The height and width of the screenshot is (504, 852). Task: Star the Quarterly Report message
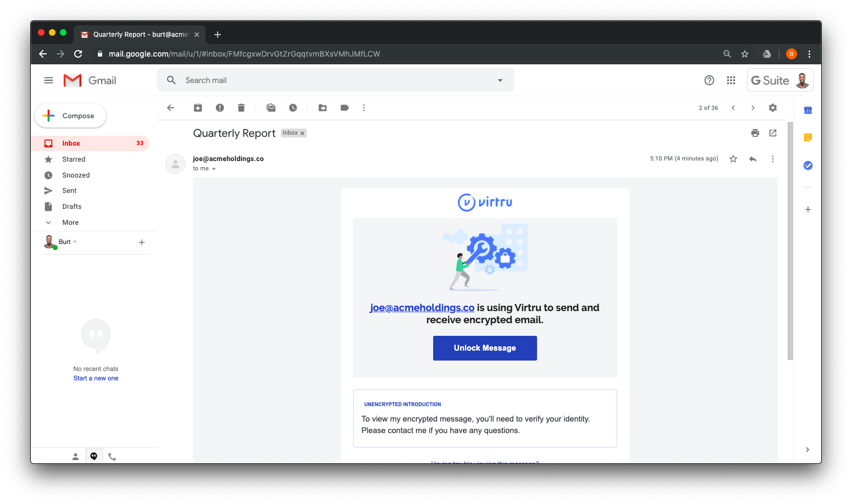[x=733, y=159]
